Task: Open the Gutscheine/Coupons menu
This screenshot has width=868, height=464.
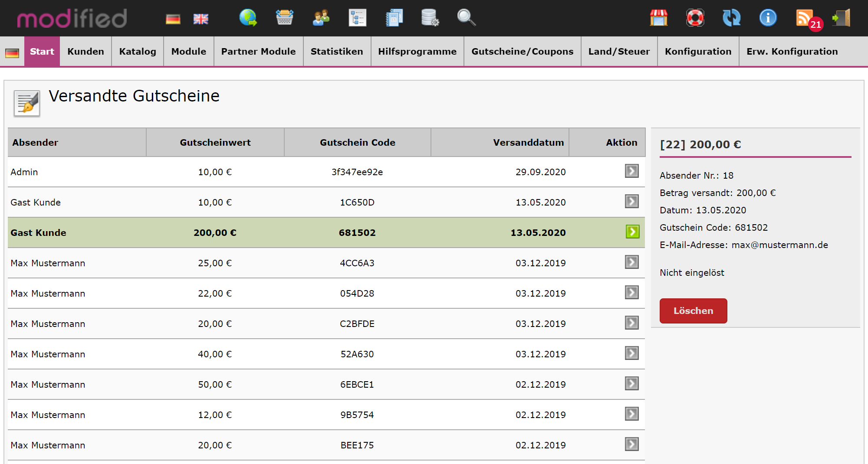Action: pos(522,52)
